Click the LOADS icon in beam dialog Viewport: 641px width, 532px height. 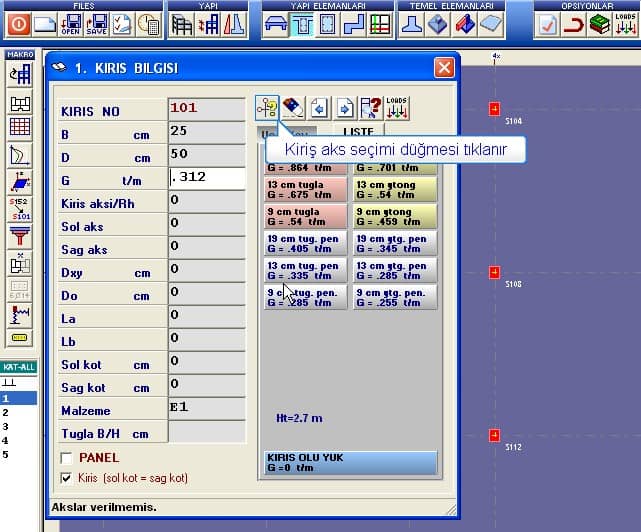click(x=396, y=108)
